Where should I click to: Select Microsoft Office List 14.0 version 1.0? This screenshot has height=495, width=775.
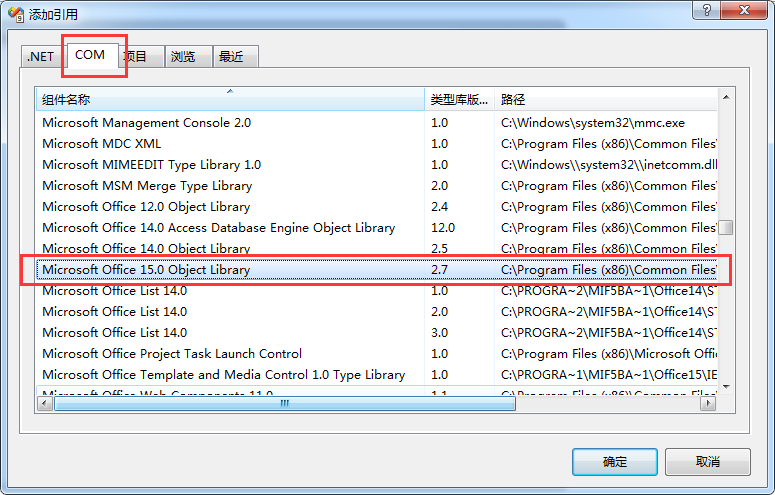(377, 291)
